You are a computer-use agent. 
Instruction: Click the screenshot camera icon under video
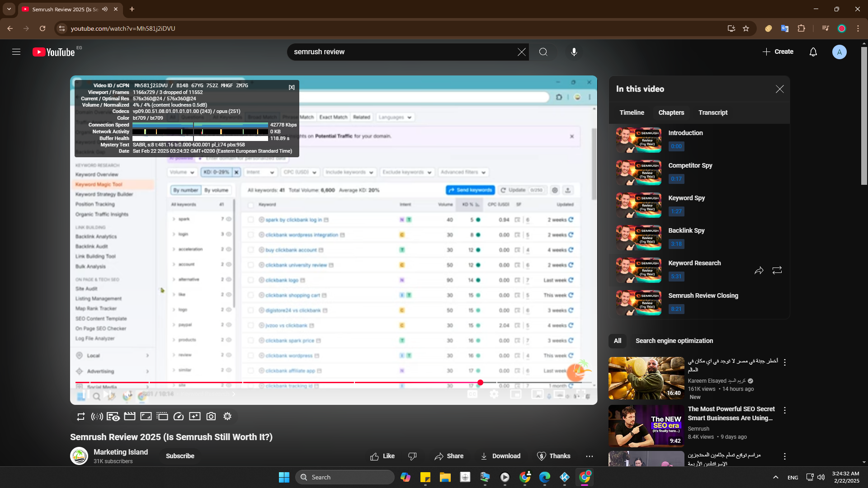(211, 417)
